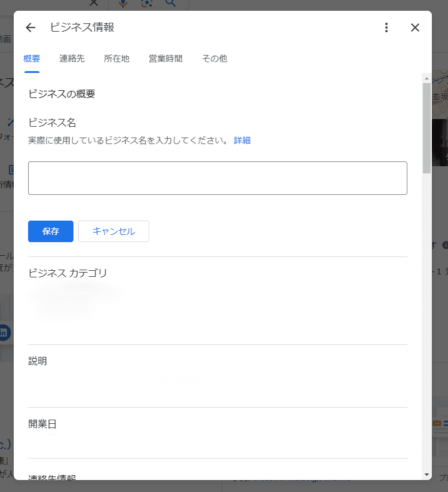Click the dialog scrollbar up arrow
The width and height of the screenshot is (448, 492).
tap(426, 78)
